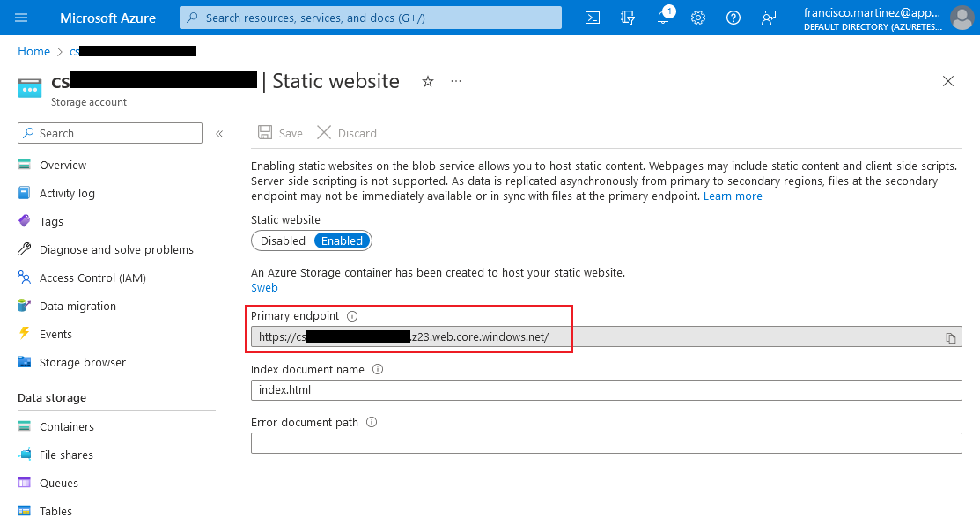This screenshot has width=980, height=525.
Task: Open the Directories and subscriptions filter
Action: coord(628,18)
